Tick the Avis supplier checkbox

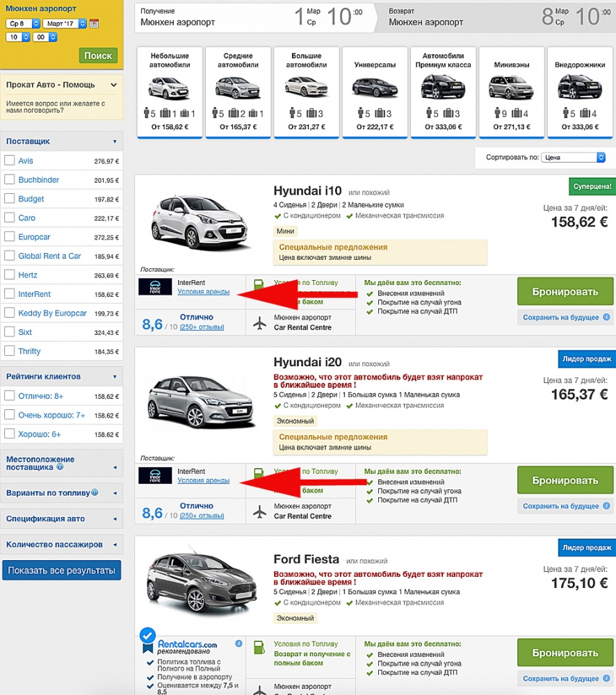(x=9, y=161)
